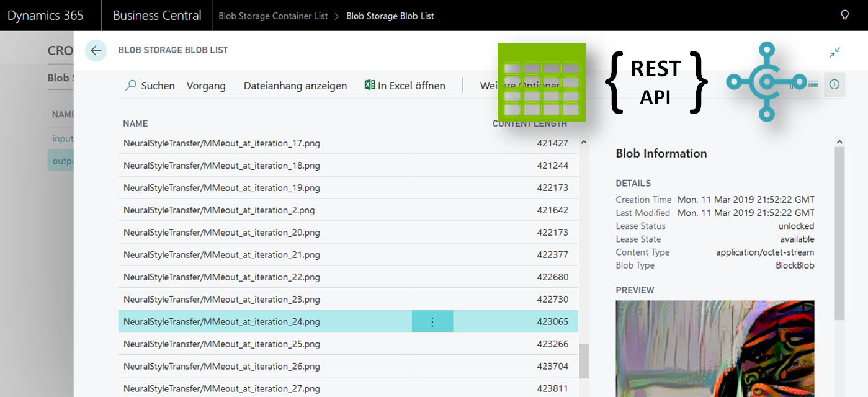
Task: Sort by the NAME column header
Action: [x=135, y=123]
